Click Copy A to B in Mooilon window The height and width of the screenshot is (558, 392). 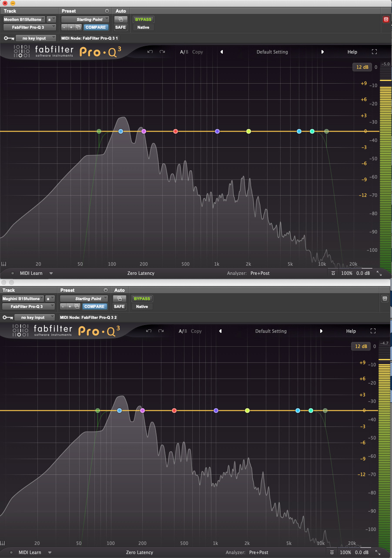(x=198, y=52)
